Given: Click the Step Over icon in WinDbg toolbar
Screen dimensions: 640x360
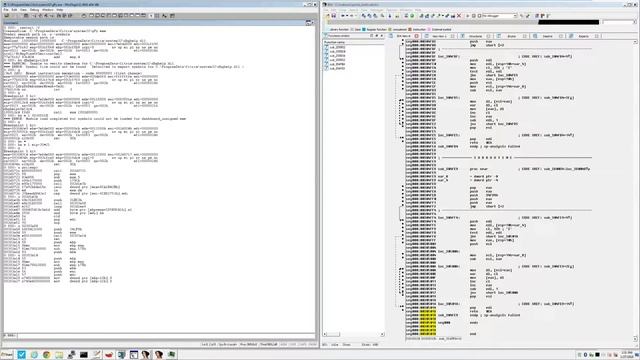Looking at the screenshot, I should click(x=64, y=16).
